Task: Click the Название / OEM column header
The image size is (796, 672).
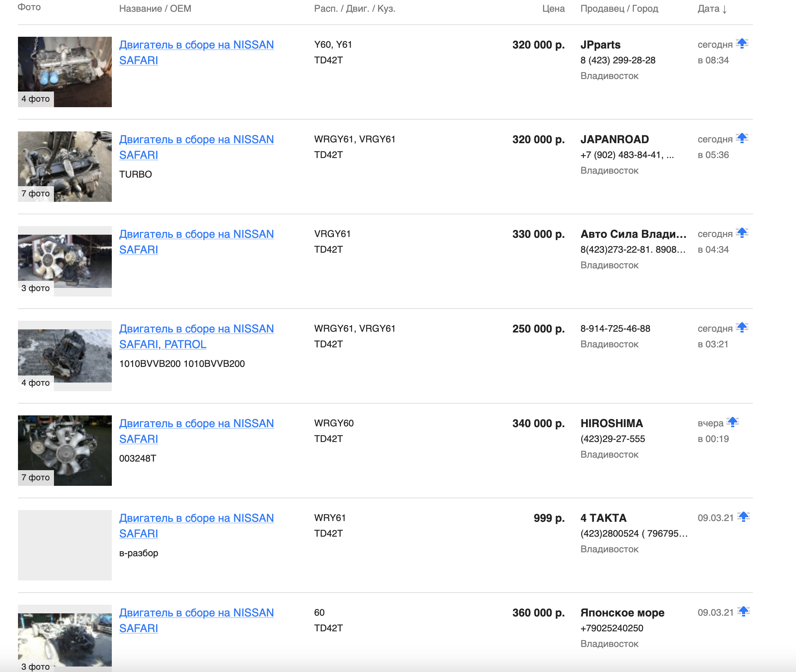Action: [x=155, y=9]
